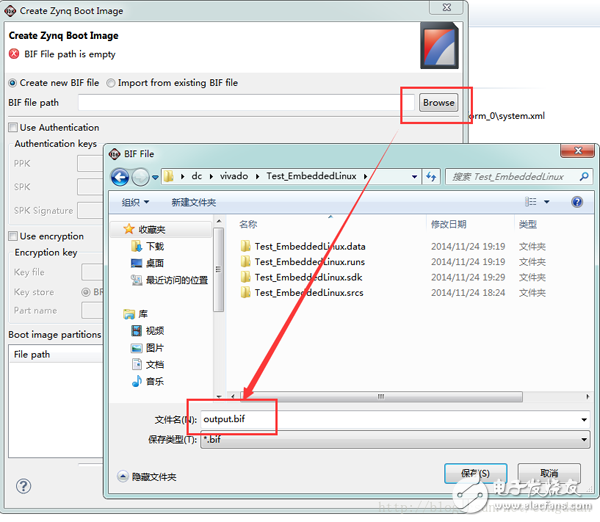Viewport: 600px width, 522px height.
Task: Click 新建文件夹 new folder in toolbar
Action: 194,202
